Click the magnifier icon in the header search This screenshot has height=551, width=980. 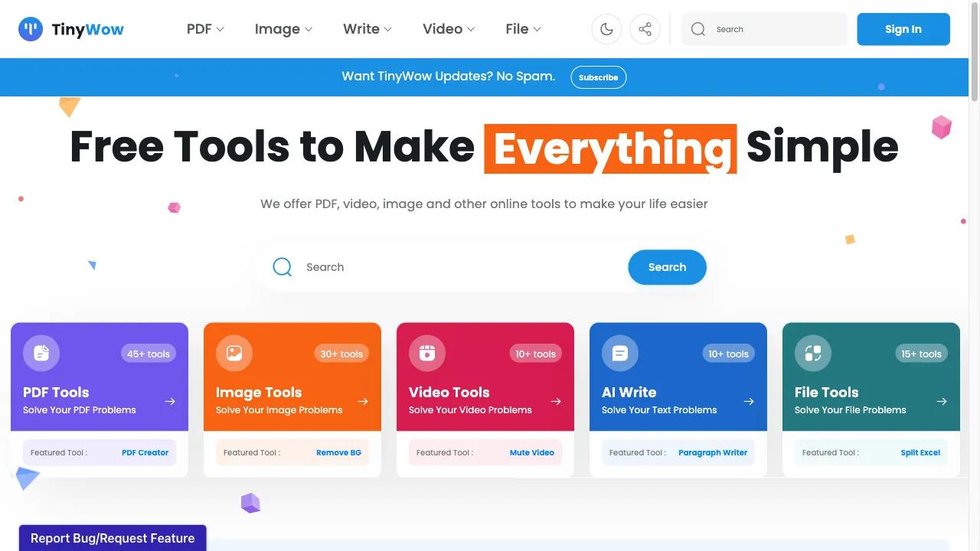(697, 29)
